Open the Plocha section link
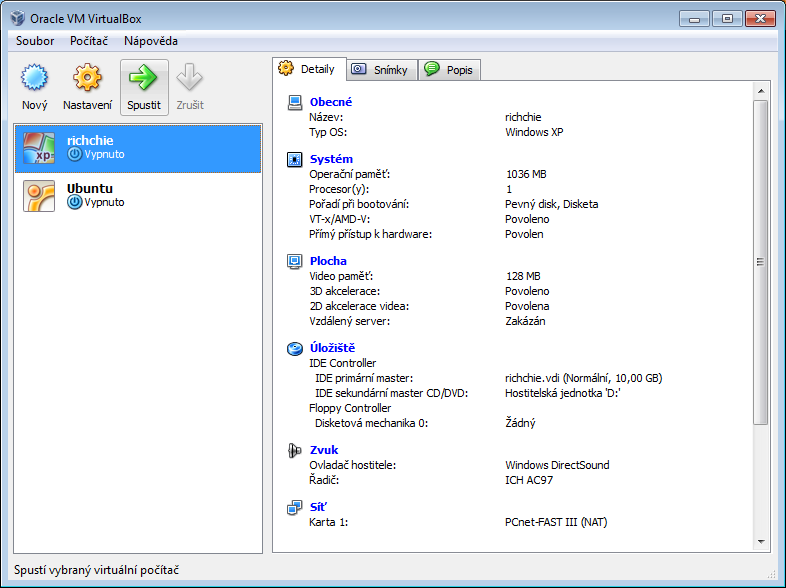The height and width of the screenshot is (588, 786). coord(328,261)
